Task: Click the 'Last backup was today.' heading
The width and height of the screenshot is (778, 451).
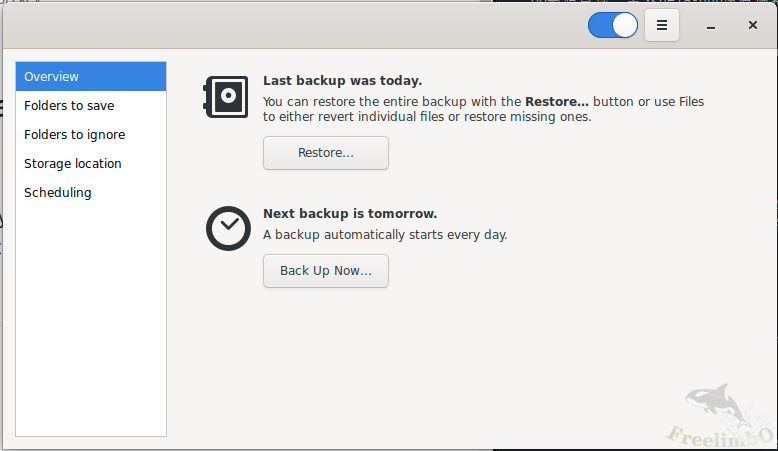Action: 342,81
